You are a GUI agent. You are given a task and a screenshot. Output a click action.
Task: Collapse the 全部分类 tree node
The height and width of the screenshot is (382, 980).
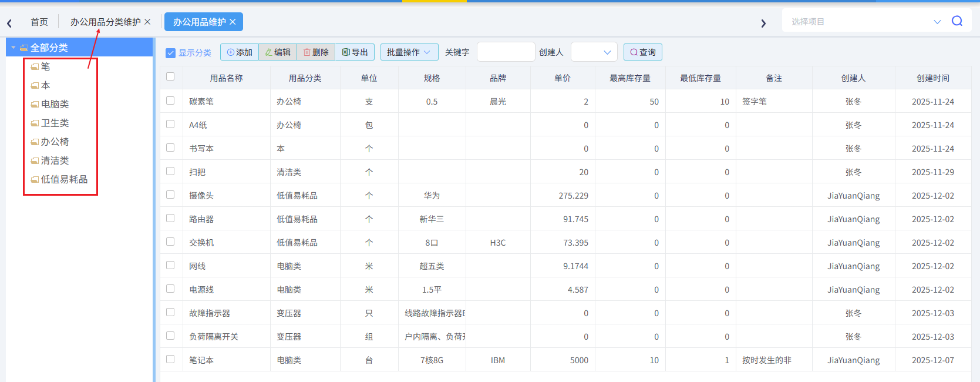pos(14,48)
